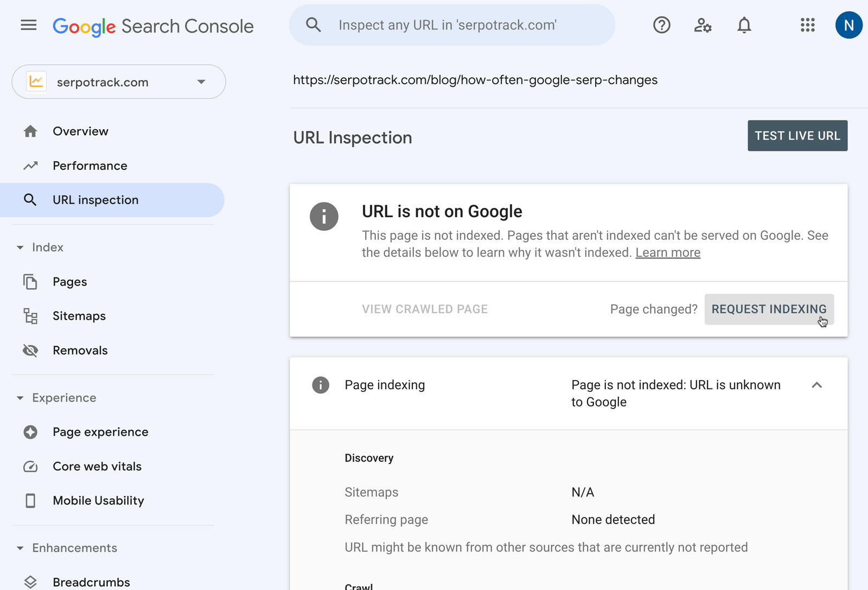Image resolution: width=868 pixels, height=590 pixels.
Task: Click the URL inspection magnifier icon
Action: [30, 200]
